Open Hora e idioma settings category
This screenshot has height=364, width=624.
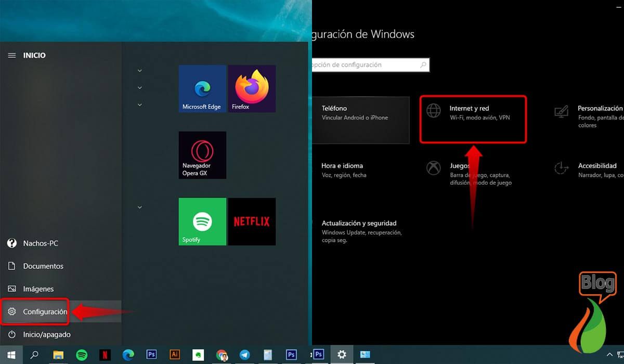(x=343, y=170)
